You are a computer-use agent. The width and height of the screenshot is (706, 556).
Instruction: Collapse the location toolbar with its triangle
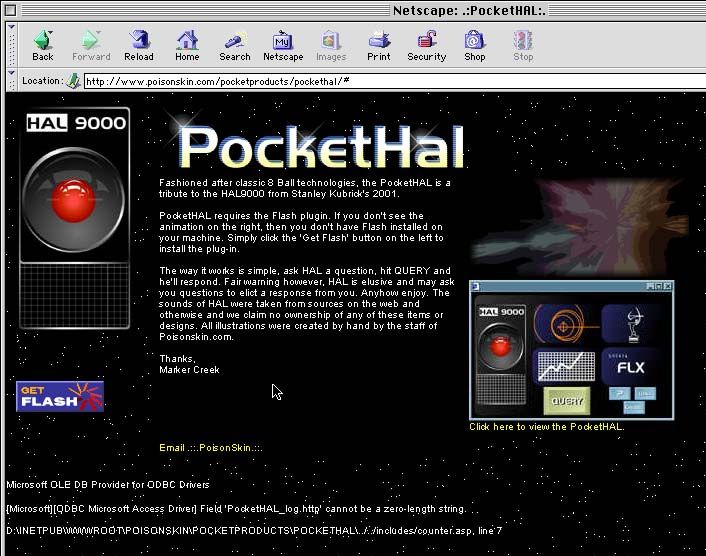pos(12,73)
